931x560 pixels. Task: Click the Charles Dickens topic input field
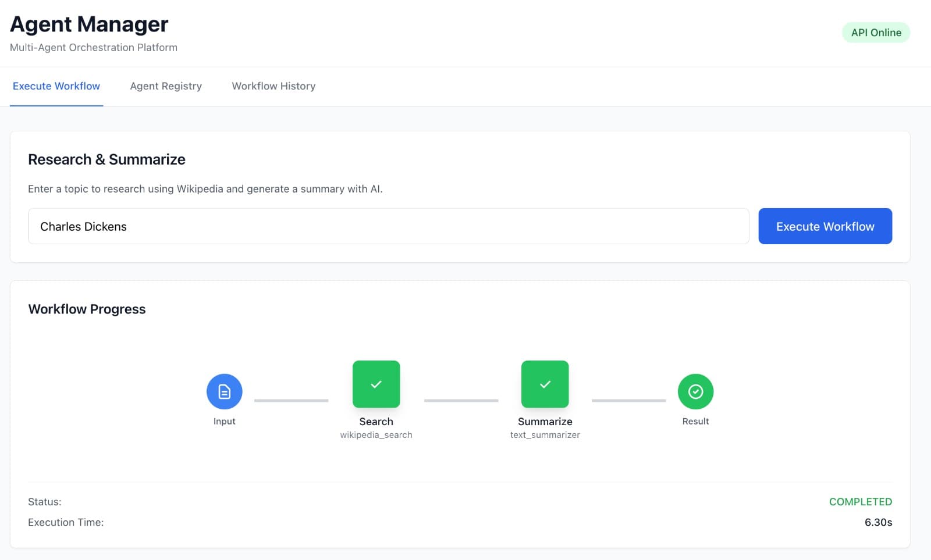tap(388, 226)
